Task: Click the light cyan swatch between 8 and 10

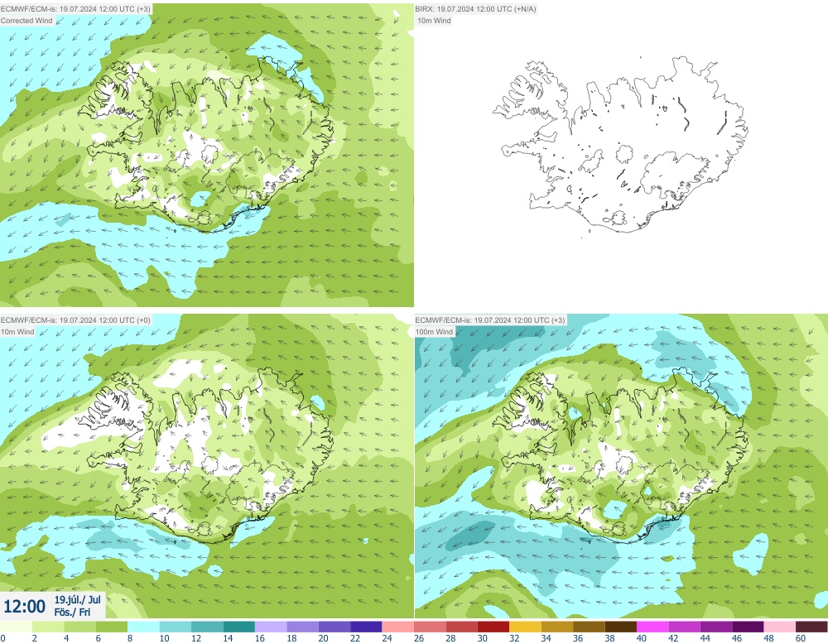Action: [143, 627]
